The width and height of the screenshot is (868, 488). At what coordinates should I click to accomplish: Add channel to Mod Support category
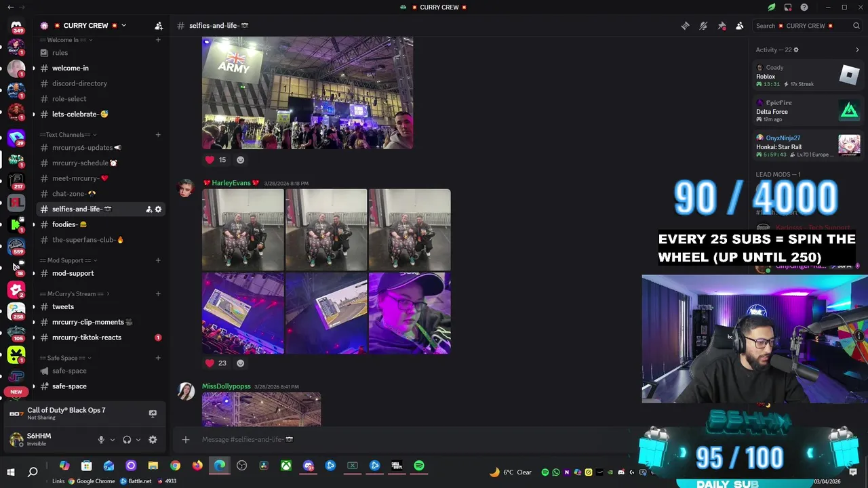(158, 260)
